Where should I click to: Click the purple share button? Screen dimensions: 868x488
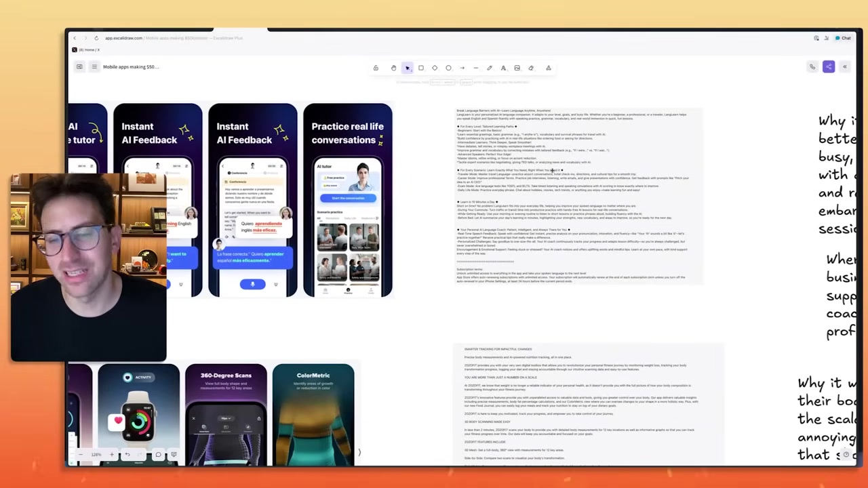click(828, 66)
